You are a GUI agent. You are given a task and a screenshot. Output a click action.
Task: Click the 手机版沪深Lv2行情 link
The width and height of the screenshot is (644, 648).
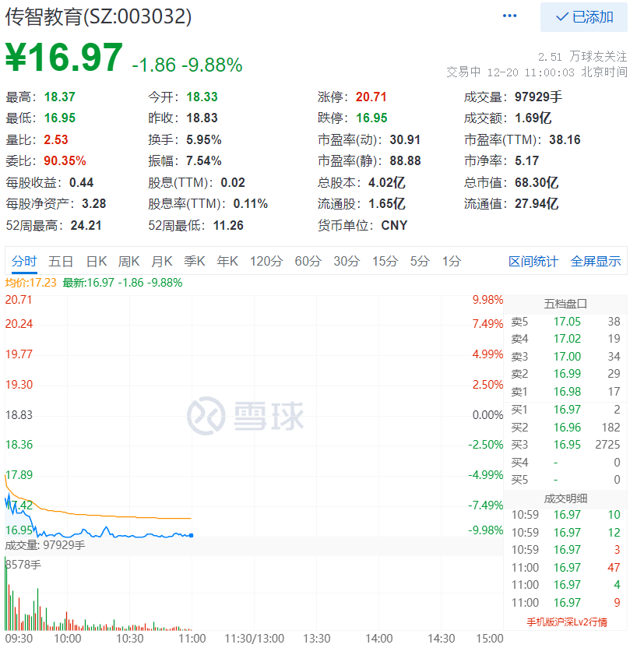tap(566, 622)
